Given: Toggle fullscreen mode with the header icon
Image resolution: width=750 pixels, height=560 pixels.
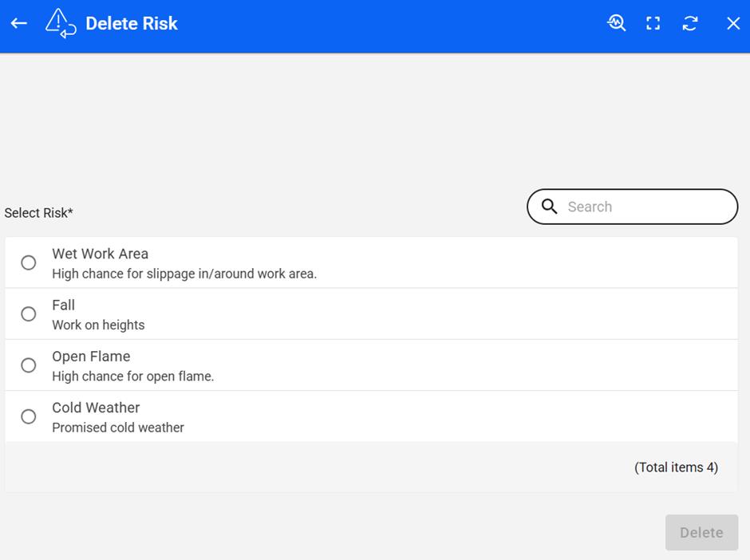Looking at the screenshot, I should pos(653,23).
